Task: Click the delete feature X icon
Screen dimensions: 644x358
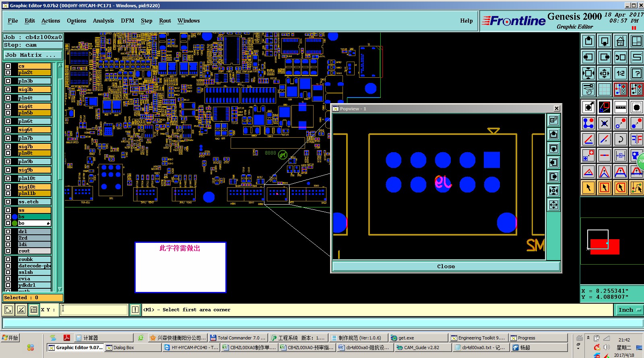Action: pos(605,123)
